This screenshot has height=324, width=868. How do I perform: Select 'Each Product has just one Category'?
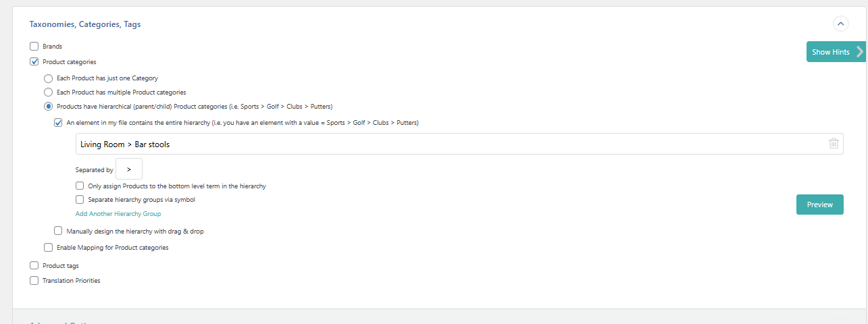(48, 78)
